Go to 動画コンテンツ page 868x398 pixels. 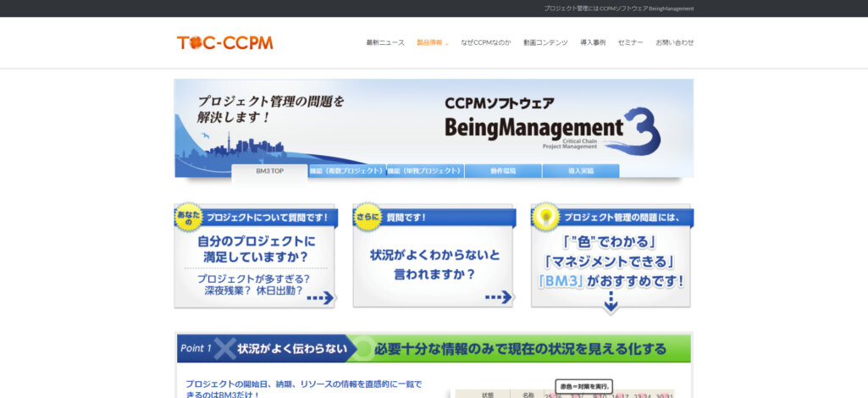coord(545,42)
